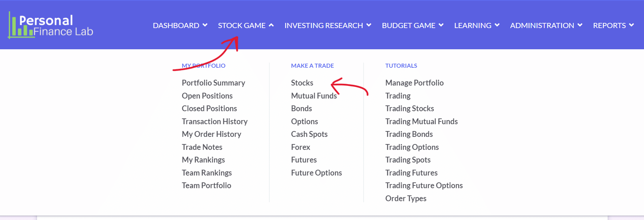
Task: Collapse the Stock Game menu chevron
Action: coord(271,25)
